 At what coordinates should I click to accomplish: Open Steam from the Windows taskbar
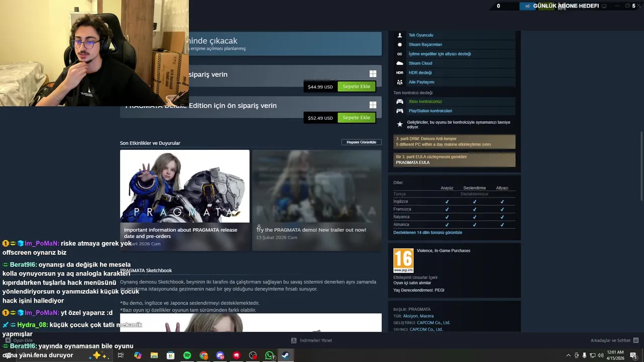[x=285, y=355]
